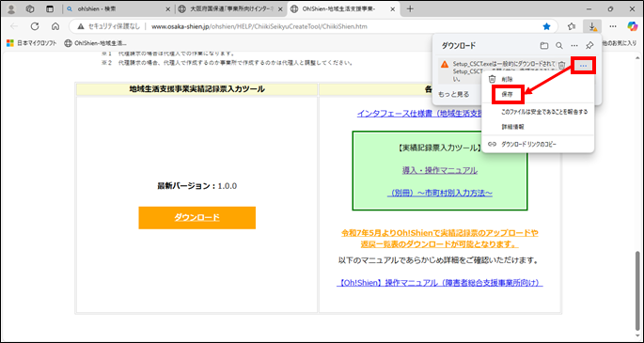Open Oh!Shien-地域生活 bookmark in favorites bar
This screenshot has height=343, width=644.
[95, 43]
